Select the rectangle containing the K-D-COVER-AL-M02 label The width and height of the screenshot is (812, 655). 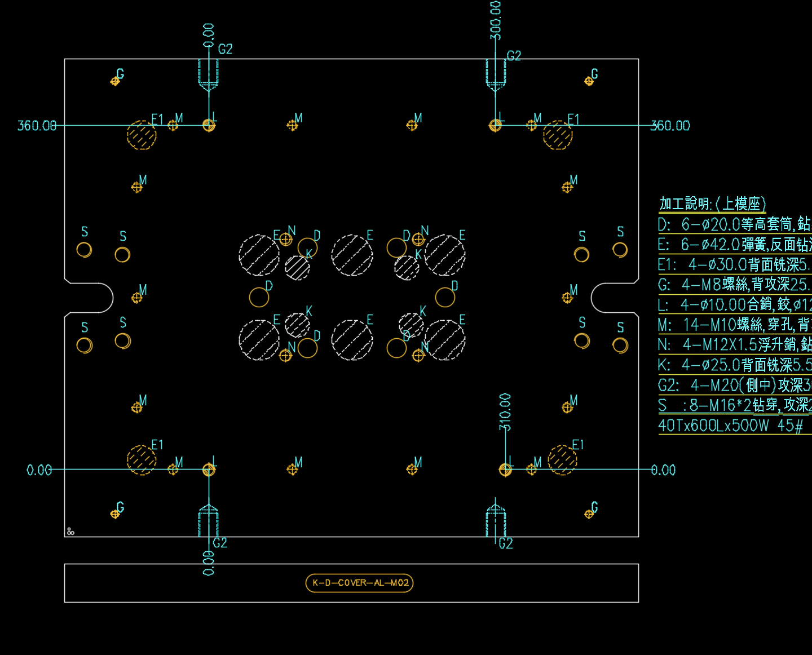point(352,583)
